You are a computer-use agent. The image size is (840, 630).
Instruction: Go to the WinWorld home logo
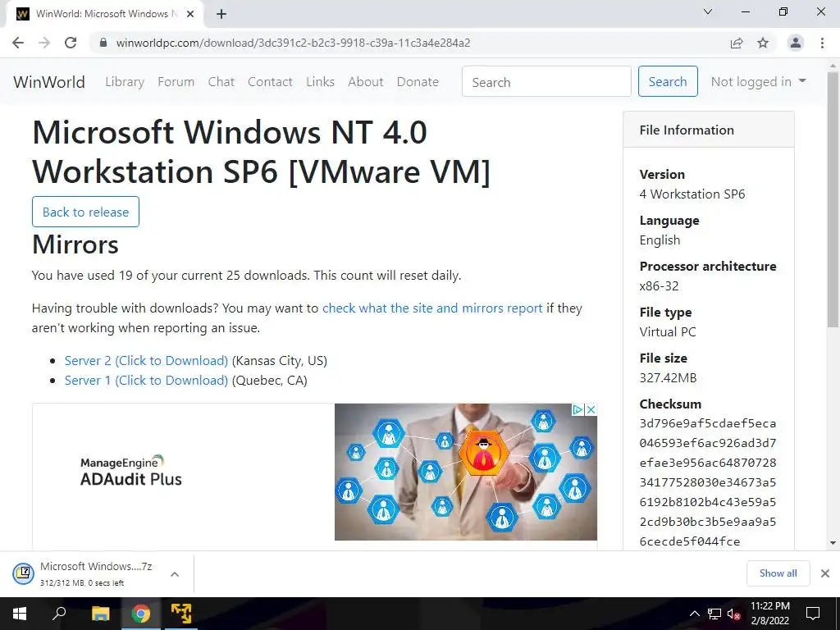coord(49,82)
